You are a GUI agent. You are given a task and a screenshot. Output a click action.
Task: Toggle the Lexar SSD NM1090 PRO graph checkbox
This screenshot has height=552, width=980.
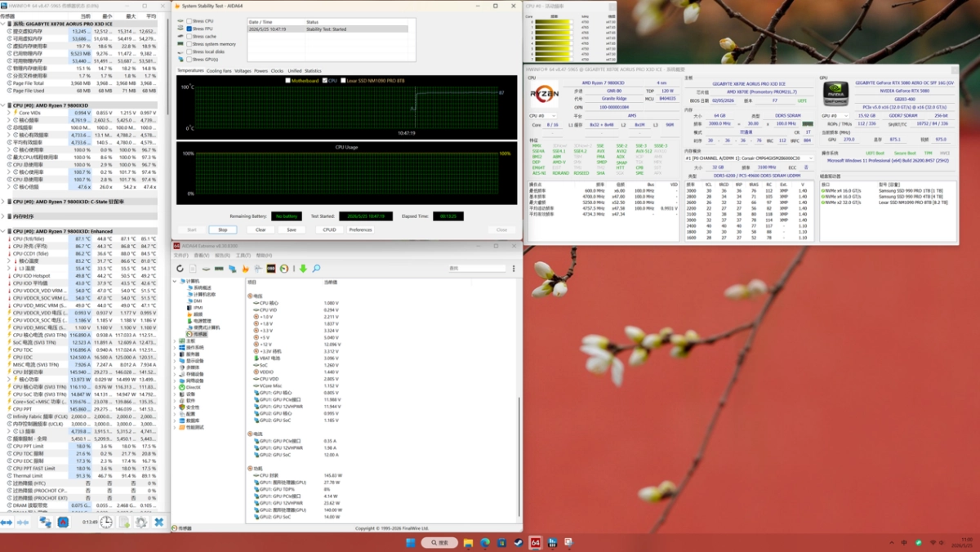344,80
